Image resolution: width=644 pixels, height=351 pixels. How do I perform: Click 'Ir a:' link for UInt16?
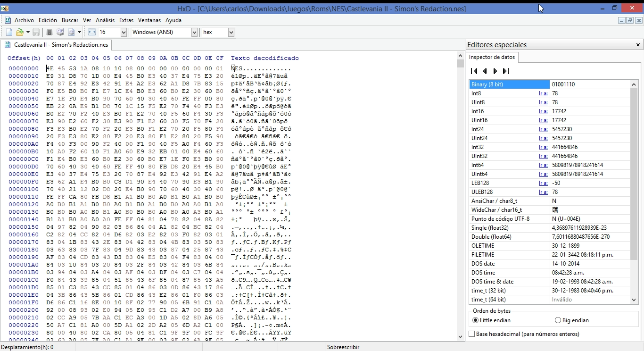point(543,120)
